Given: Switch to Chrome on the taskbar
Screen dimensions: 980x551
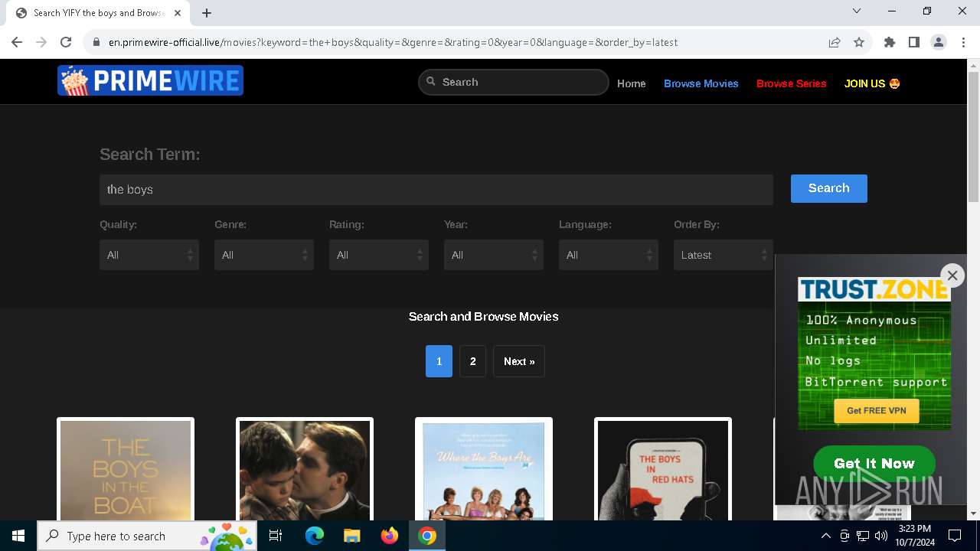Looking at the screenshot, I should pyautogui.click(x=427, y=536).
